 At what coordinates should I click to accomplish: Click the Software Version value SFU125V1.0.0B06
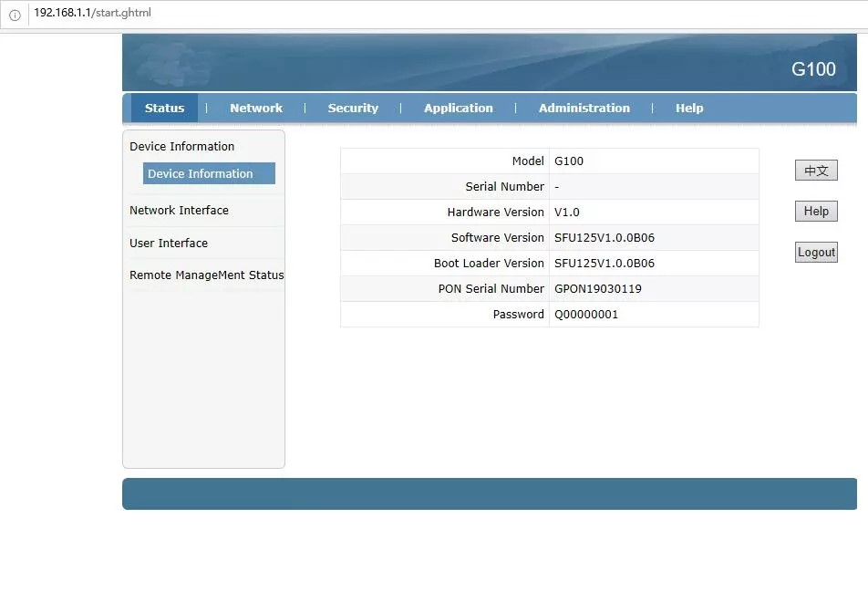point(604,238)
